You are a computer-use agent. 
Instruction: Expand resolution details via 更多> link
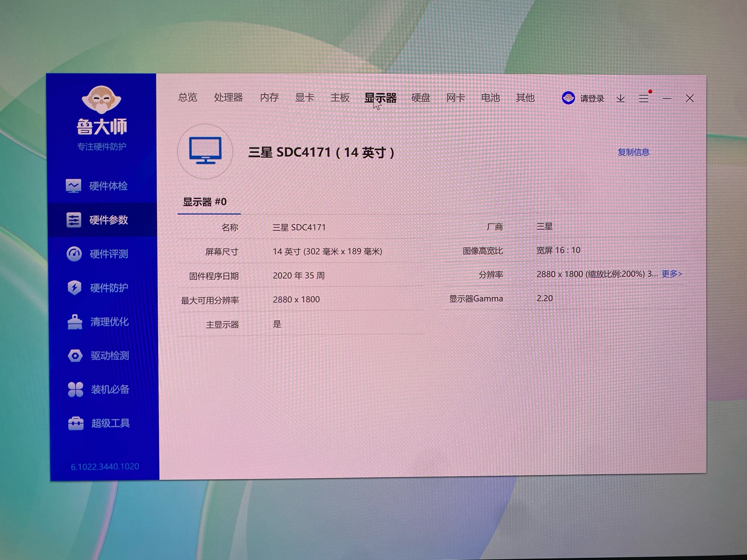click(671, 274)
